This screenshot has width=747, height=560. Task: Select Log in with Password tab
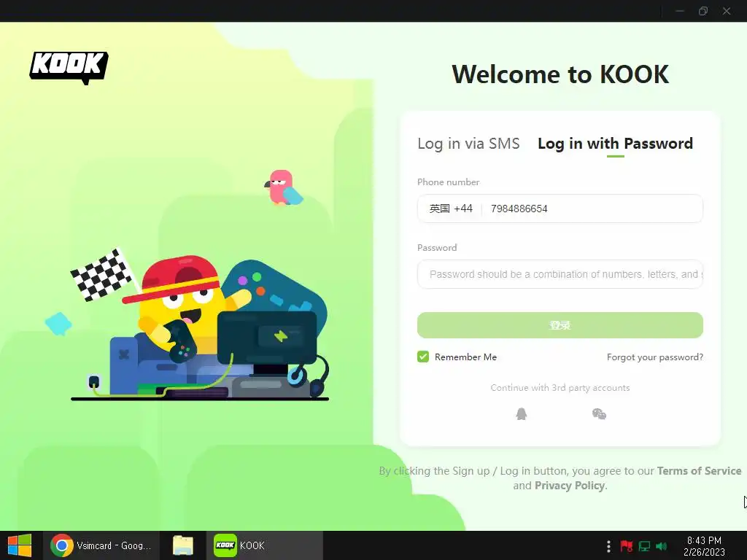pyautogui.click(x=615, y=144)
